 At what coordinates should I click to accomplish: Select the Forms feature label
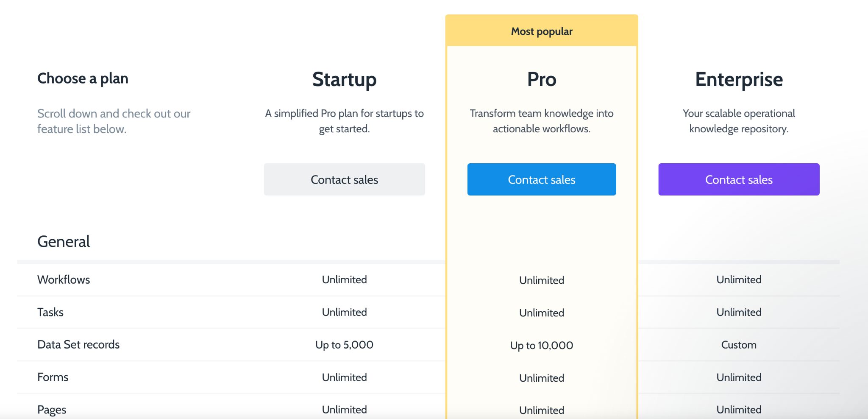tap(53, 377)
